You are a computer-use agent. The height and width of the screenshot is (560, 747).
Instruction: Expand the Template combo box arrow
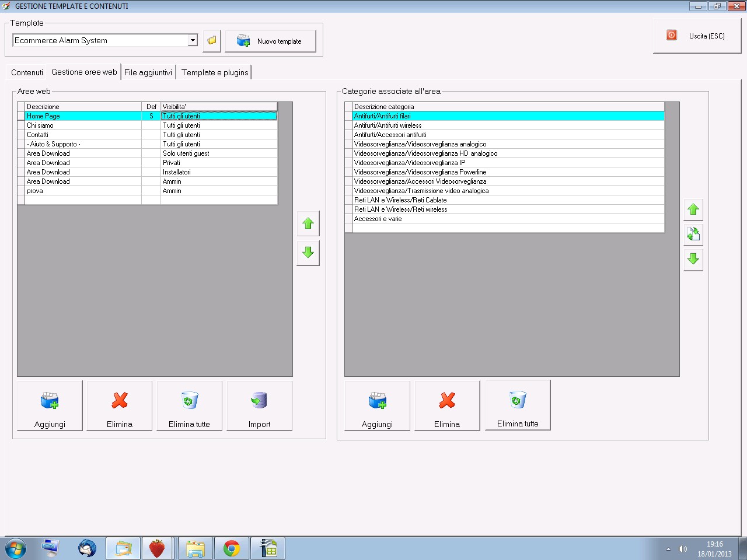[193, 40]
